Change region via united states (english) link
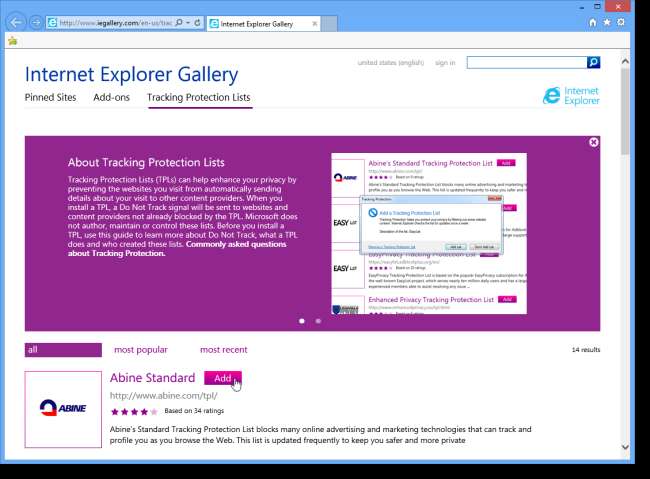650x479 pixels. click(390, 63)
